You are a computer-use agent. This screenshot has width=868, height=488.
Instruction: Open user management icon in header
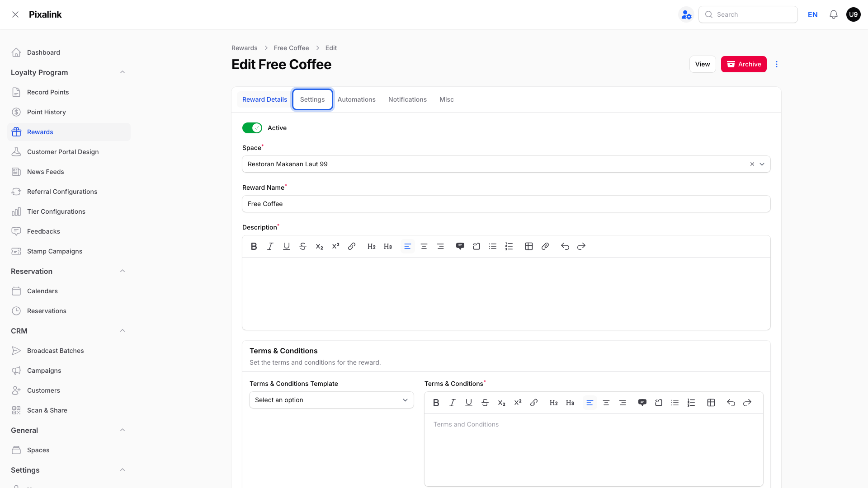pos(686,14)
